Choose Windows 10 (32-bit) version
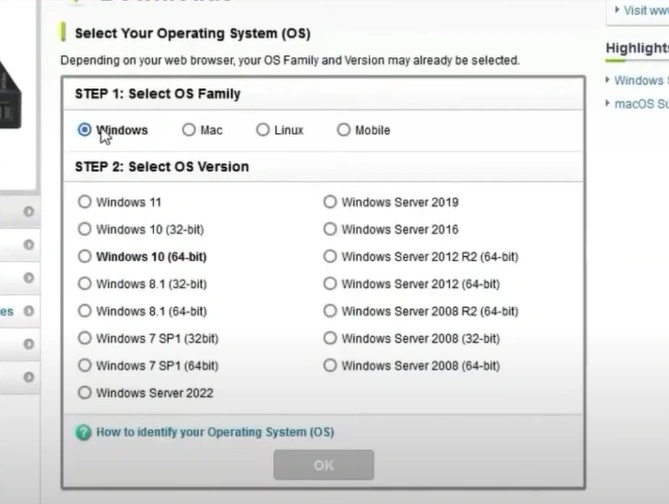Viewport: 669px width, 504px height. pyautogui.click(x=84, y=229)
